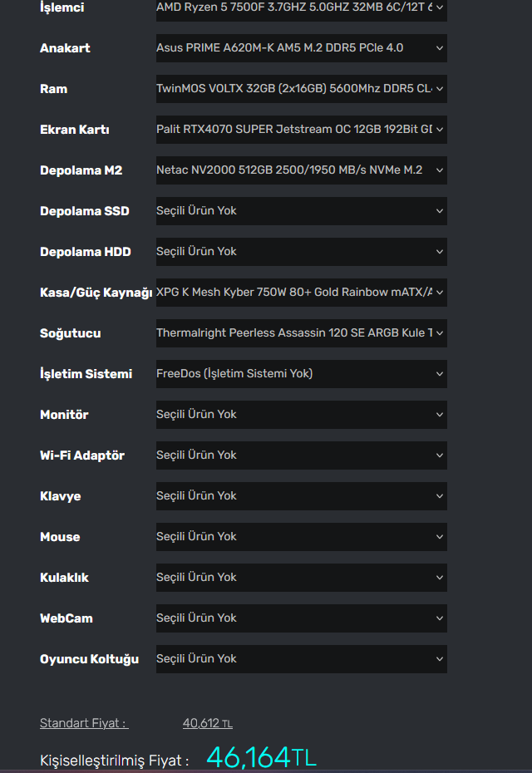Click the Standart Fiyat link
Screen dimensions: 532x773
[84, 723]
